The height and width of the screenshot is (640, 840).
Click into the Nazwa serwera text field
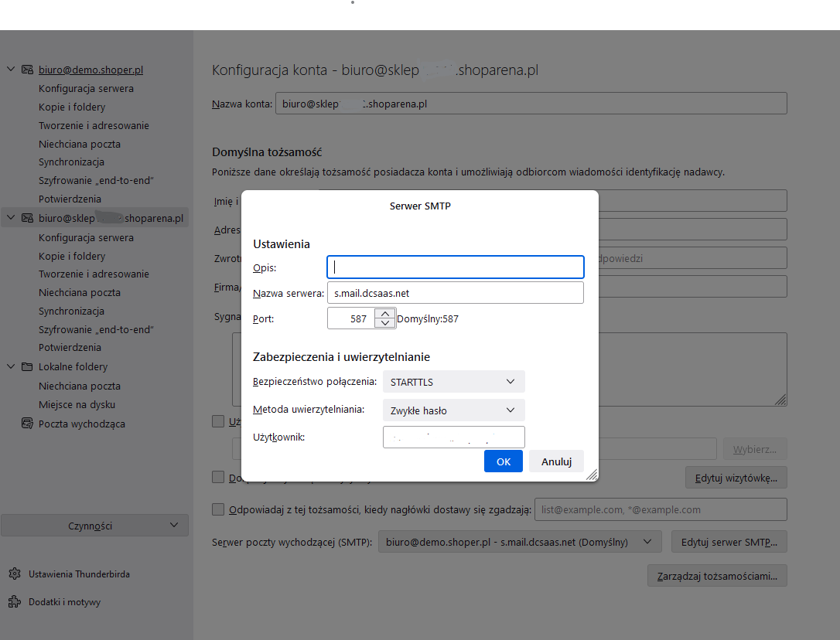tap(455, 293)
